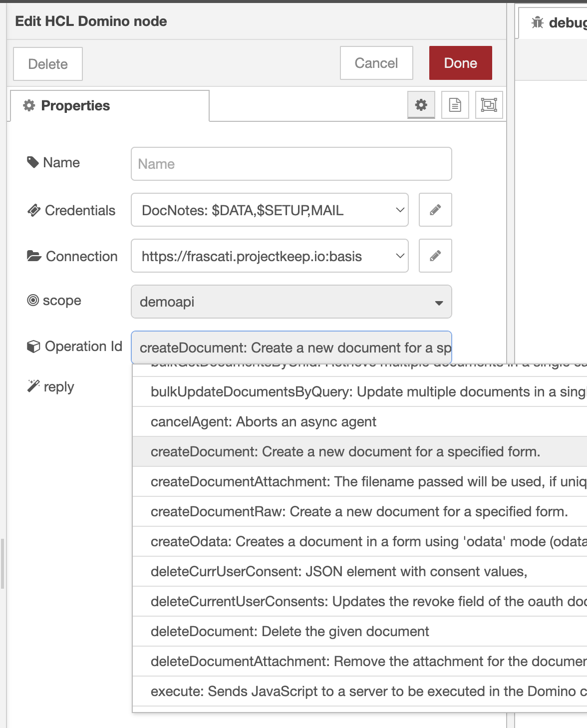Viewport: 587px width, 728px height.
Task: Choose deleteCurrUserConsent operation
Action: coord(360,572)
